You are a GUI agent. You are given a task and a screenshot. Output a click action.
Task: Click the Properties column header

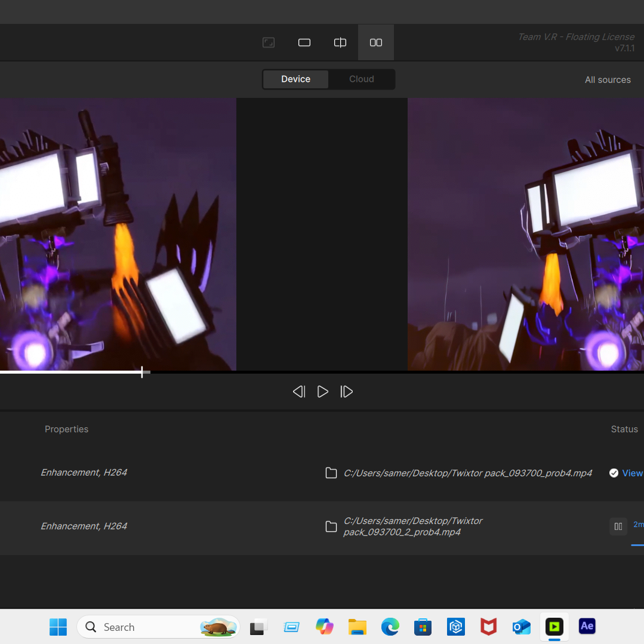point(66,429)
